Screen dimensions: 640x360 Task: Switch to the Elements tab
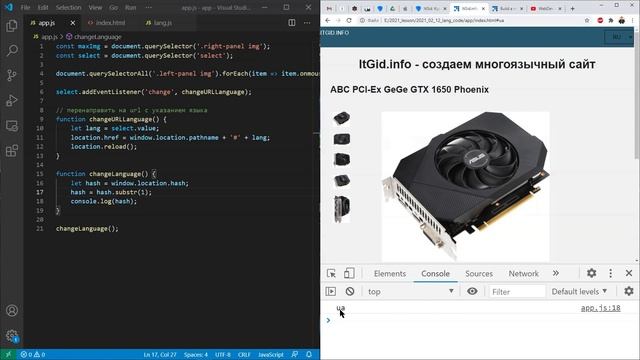coord(390,273)
